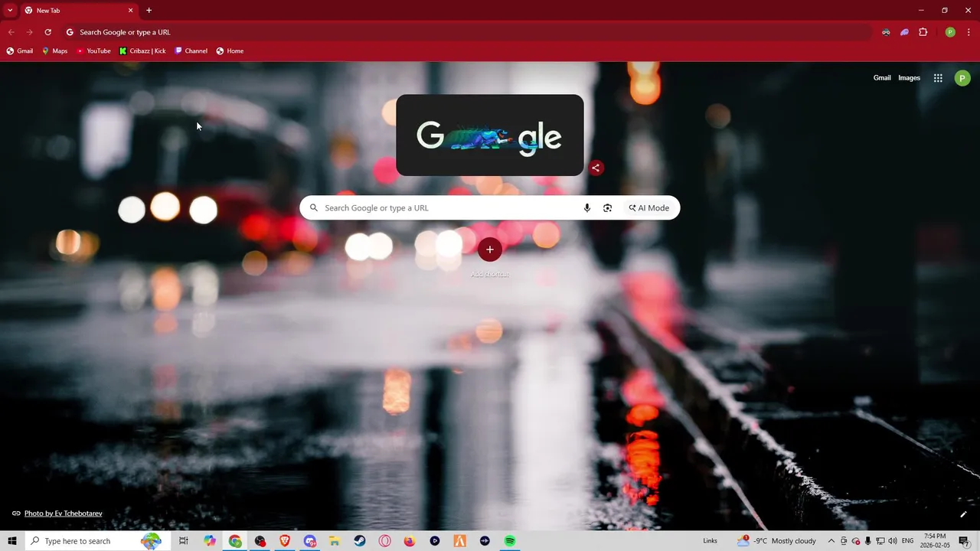
Task: Open the Home bookmark
Action: pos(230,51)
